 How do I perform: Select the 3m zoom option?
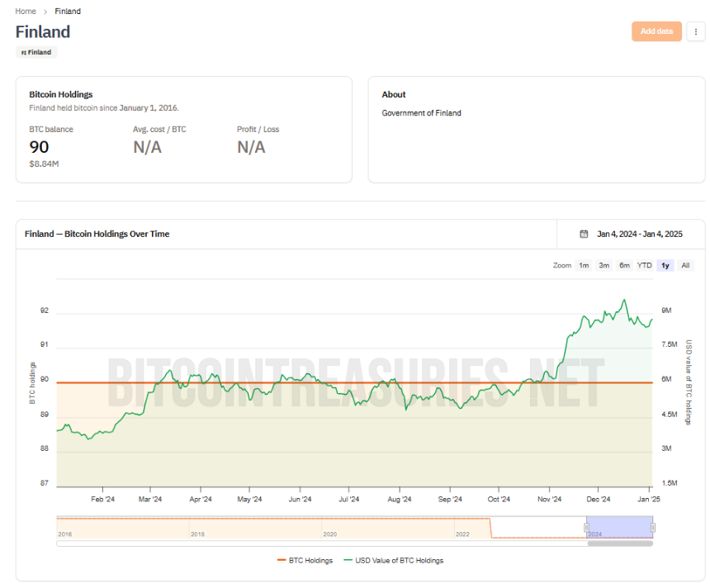pos(603,265)
